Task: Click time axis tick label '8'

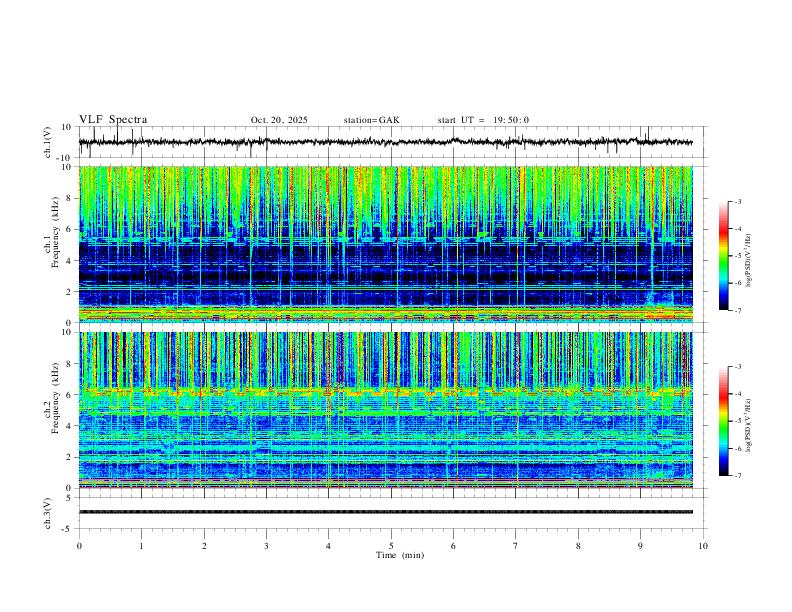Action: pos(578,546)
